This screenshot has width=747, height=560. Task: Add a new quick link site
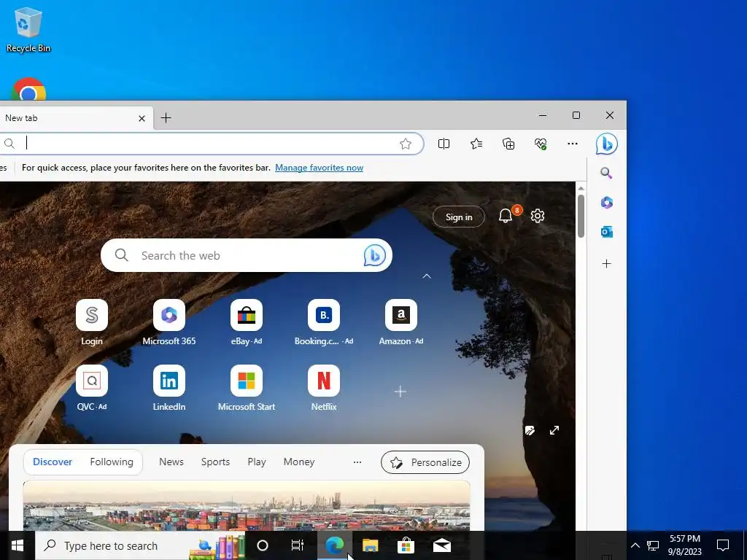click(x=400, y=392)
